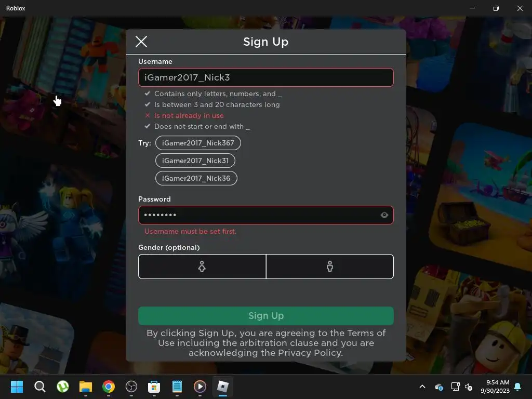Select the female gender icon

202,267
